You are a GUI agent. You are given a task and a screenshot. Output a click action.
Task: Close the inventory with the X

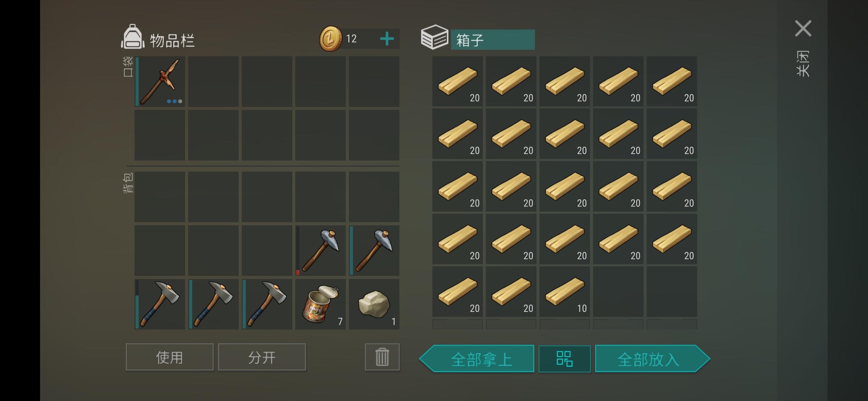coord(803,29)
